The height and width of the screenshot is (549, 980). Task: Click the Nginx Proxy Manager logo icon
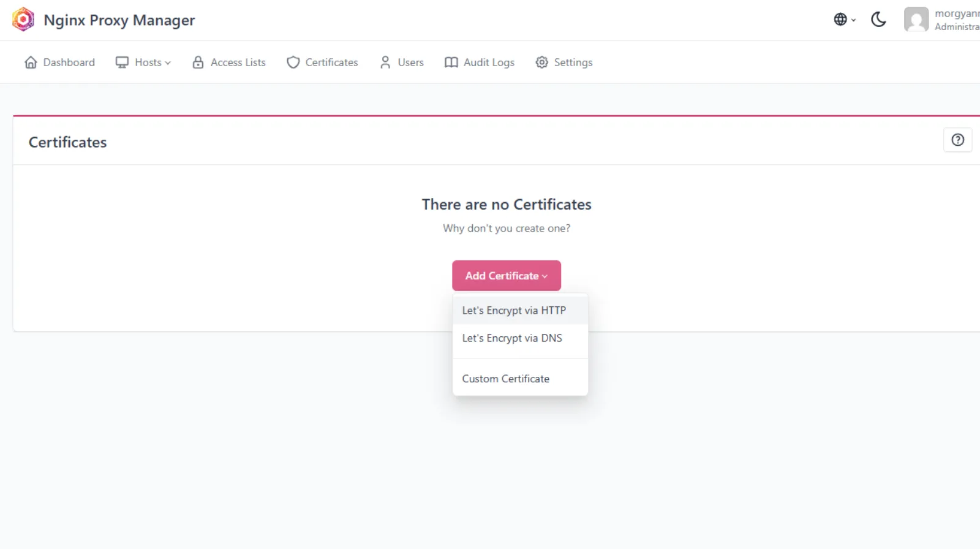point(23,20)
